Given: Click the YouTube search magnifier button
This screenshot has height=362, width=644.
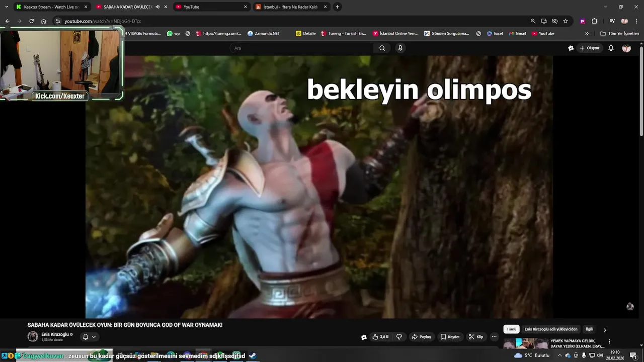Looking at the screenshot, I should [x=382, y=48].
